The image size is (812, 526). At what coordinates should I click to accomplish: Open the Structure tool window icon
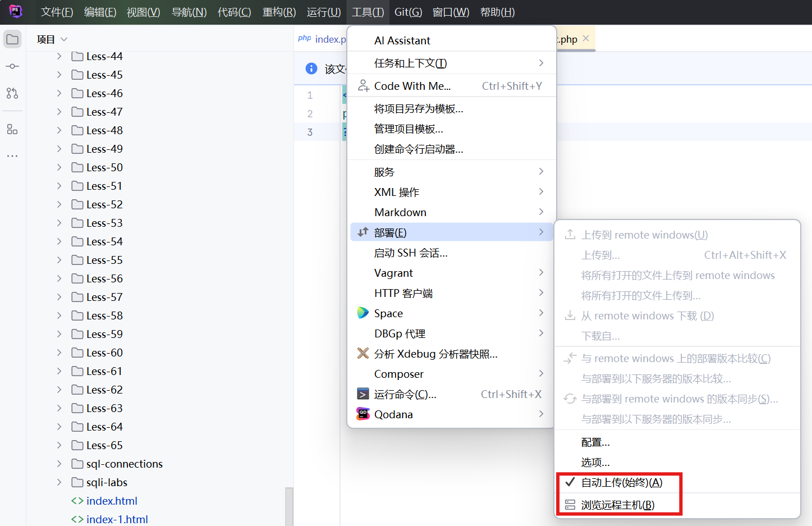tap(12, 130)
